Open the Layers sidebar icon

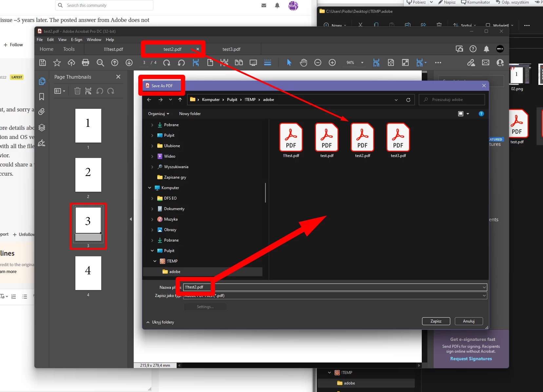[42, 127]
